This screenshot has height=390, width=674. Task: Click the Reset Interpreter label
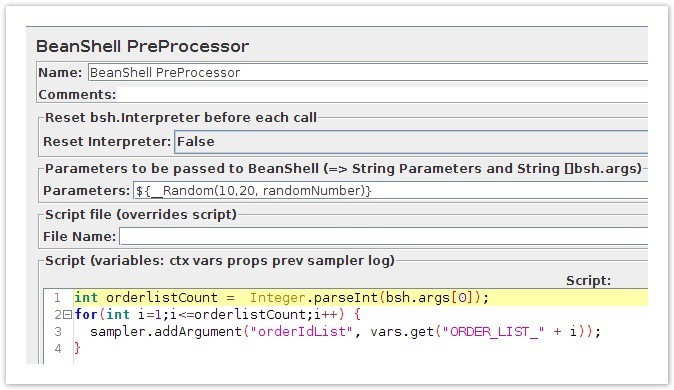pyautogui.click(x=107, y=141)
